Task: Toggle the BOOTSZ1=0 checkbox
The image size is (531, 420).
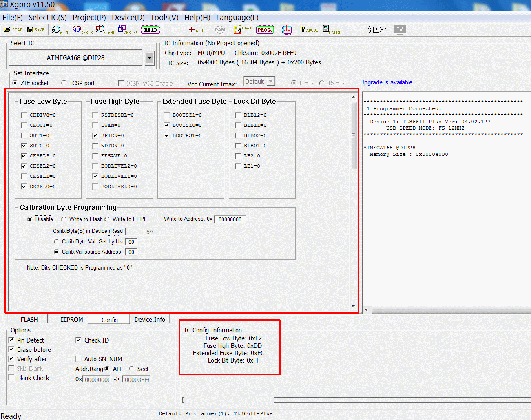Action: point(167,115)
